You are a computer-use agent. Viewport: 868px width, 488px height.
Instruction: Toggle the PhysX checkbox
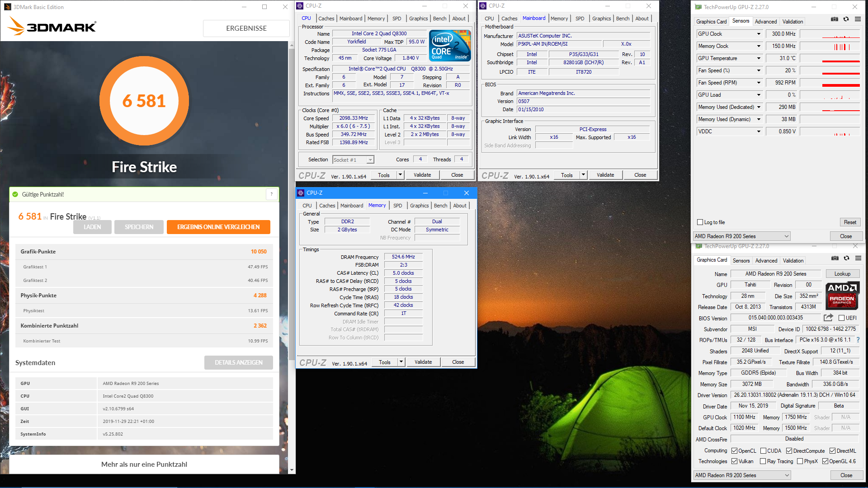pyautogui.click(x=800, y=461)
